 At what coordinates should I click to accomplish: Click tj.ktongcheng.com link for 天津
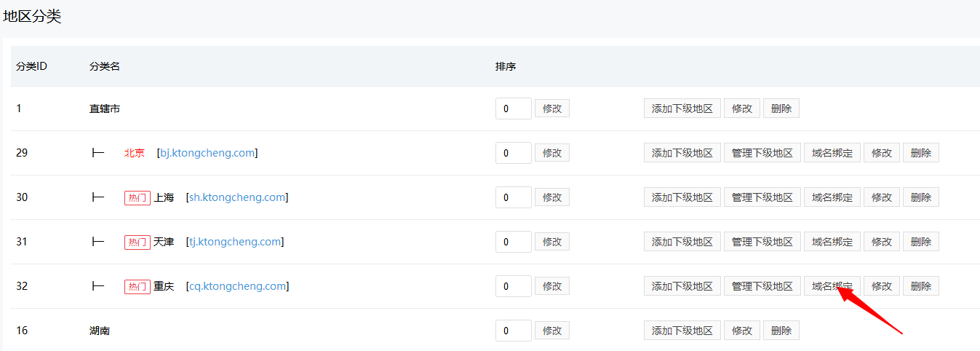pyautogui.click(x=235, y=242)
